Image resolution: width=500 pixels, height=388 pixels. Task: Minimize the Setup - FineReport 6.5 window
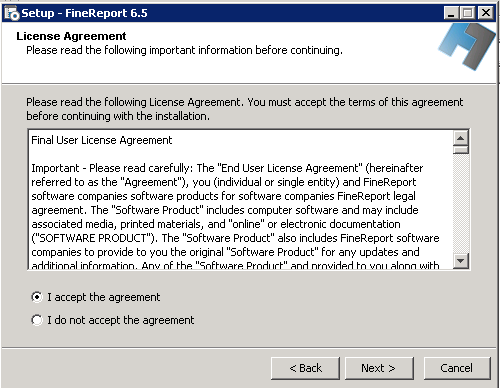[451, 13]
